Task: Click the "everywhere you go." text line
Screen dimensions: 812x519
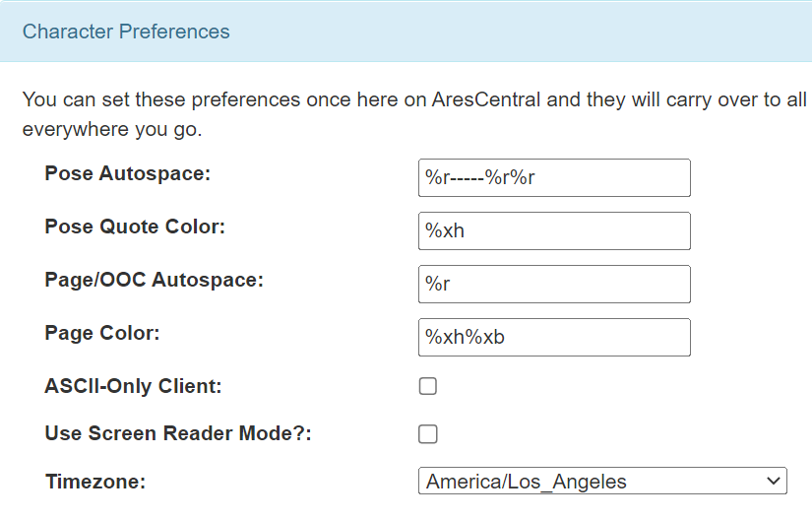Action: tap(111, 129)
